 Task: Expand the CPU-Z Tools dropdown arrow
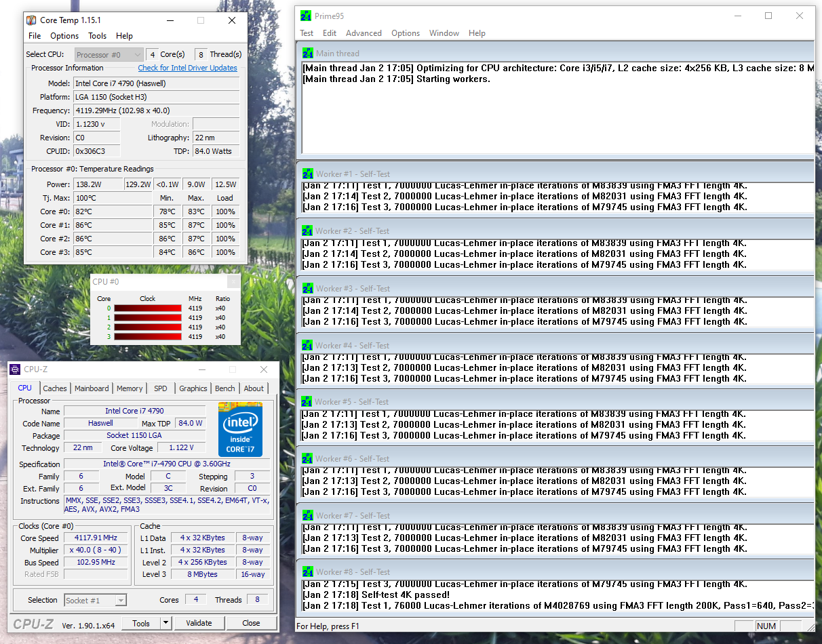click(x=165, y=623)
